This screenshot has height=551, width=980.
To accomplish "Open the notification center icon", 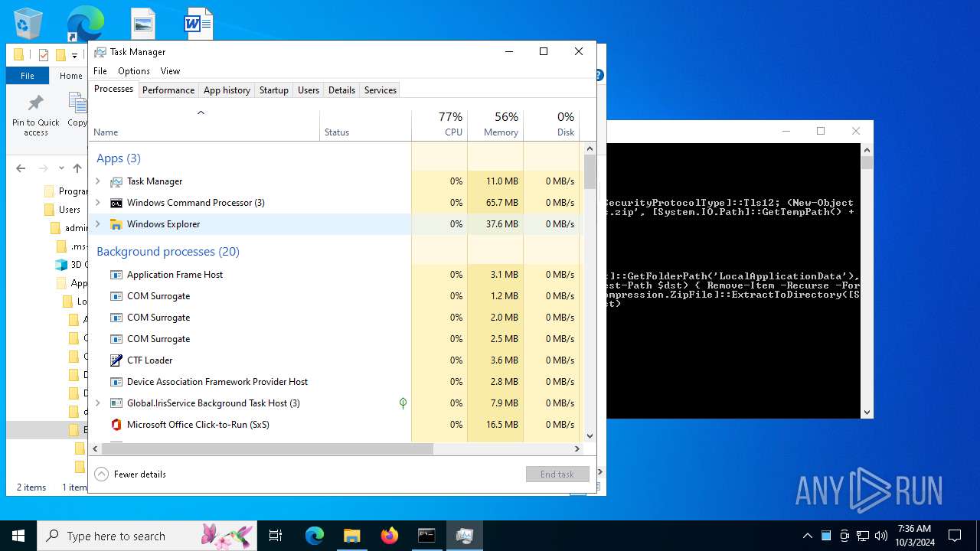I will tap(955, 536).
